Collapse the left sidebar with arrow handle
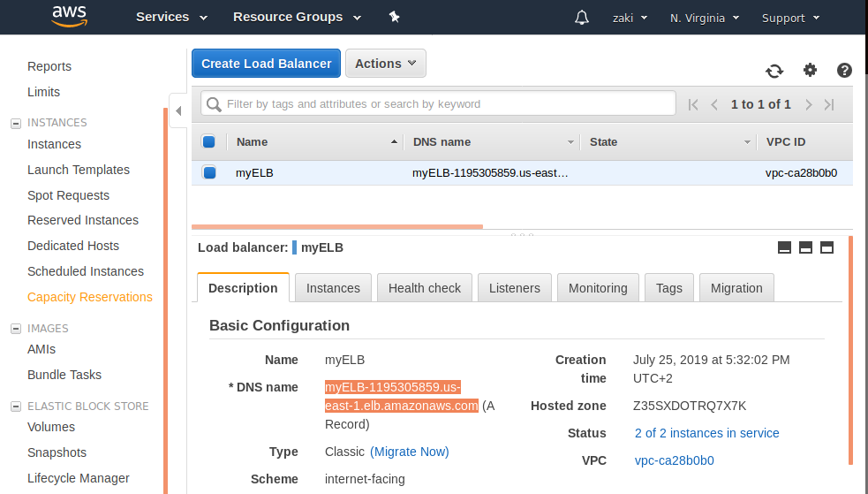868x494 pixels. point(177,110)
